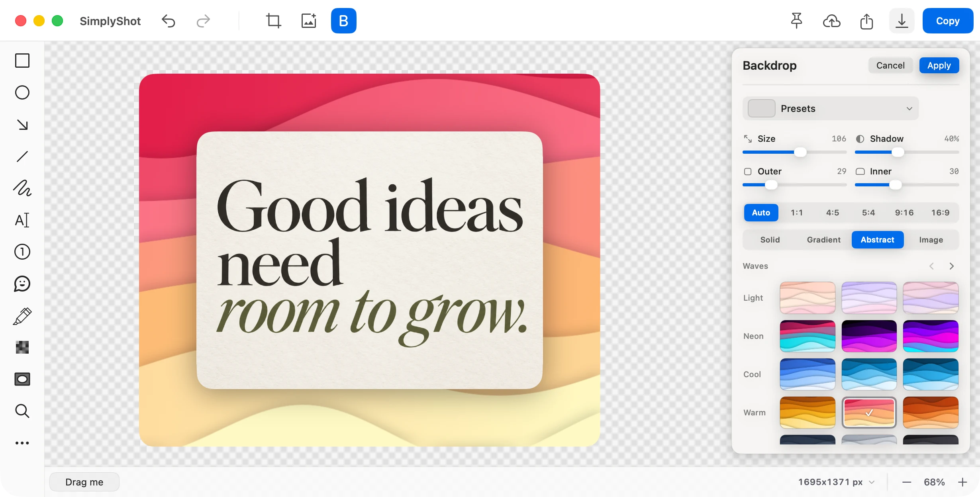This screenshot has width=980, height=497.
Task: Click the add image icon
Action: (x=309, y=21)
